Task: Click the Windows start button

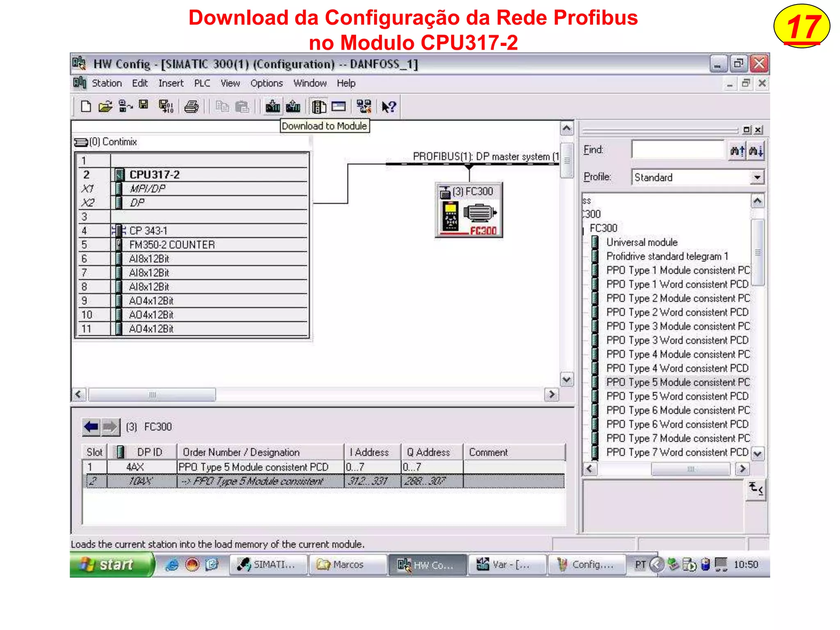Action: tap(112, 565)
